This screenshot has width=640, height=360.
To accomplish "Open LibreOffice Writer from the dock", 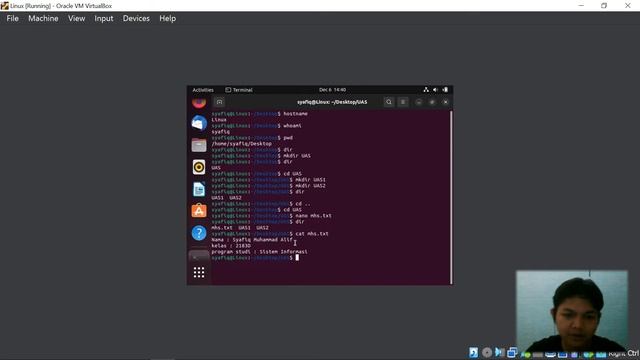I will (x=199, y=189).
